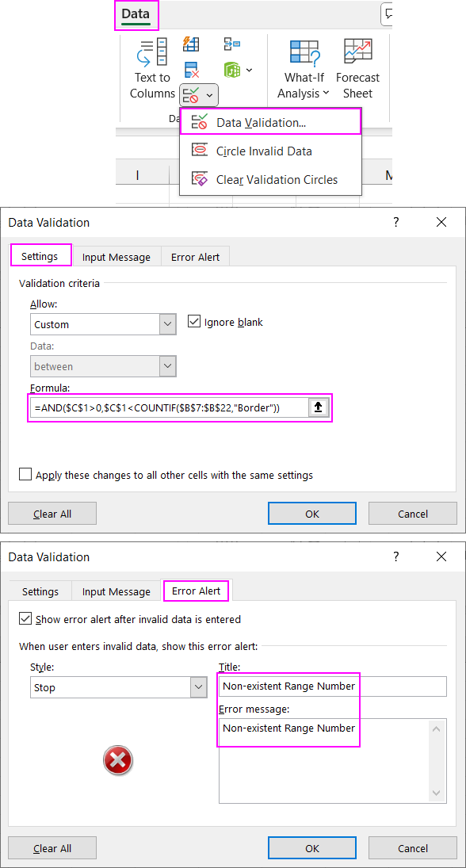Click the Clear All button
466x868 pixels.
click(52, 513)
